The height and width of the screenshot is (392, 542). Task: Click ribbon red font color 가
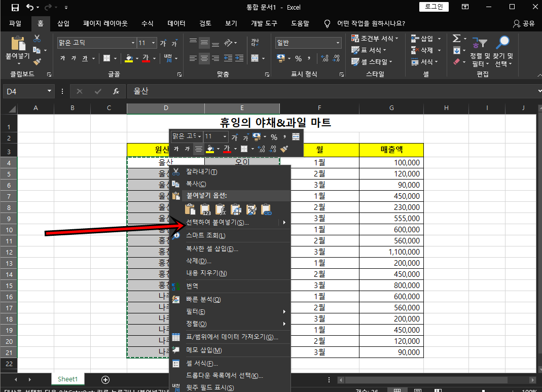click(146, 58)
